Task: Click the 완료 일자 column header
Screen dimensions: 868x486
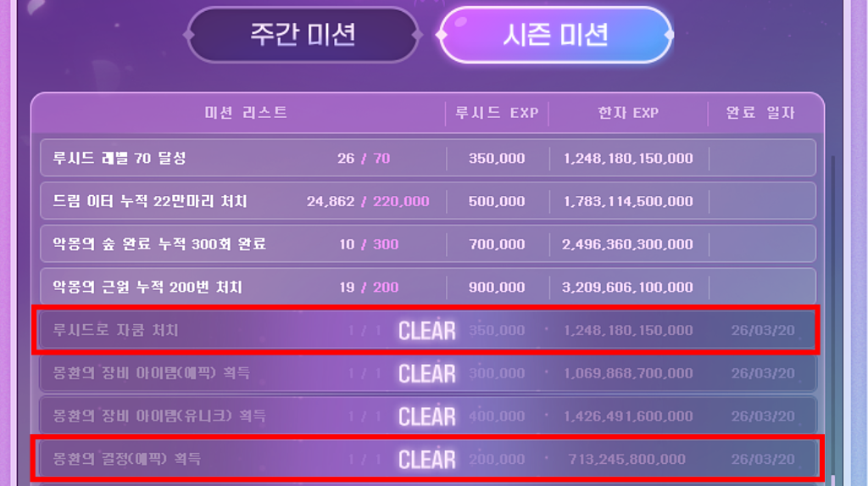Action: click(760, 113)
